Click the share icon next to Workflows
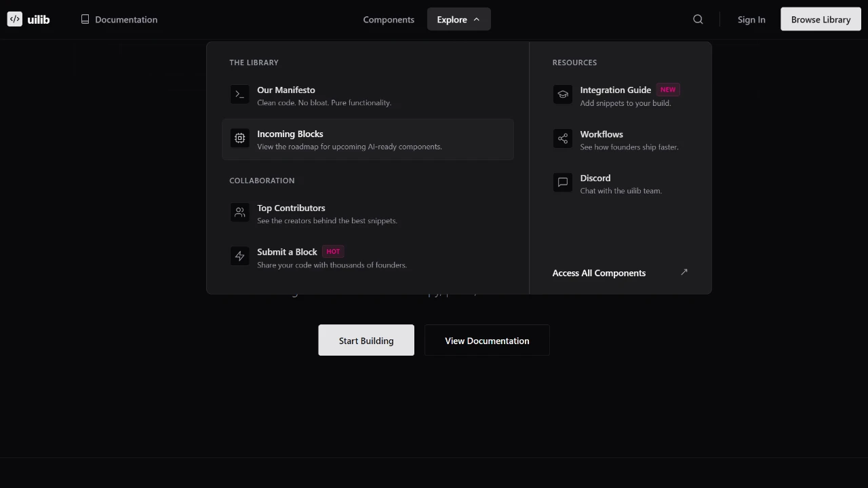Viewport: 868px width, 488px height. pyautogui.click(x=562, y=138)
